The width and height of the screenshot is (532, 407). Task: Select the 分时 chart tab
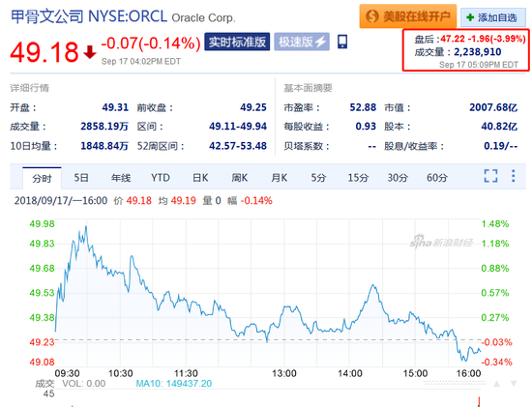point(42,178)
